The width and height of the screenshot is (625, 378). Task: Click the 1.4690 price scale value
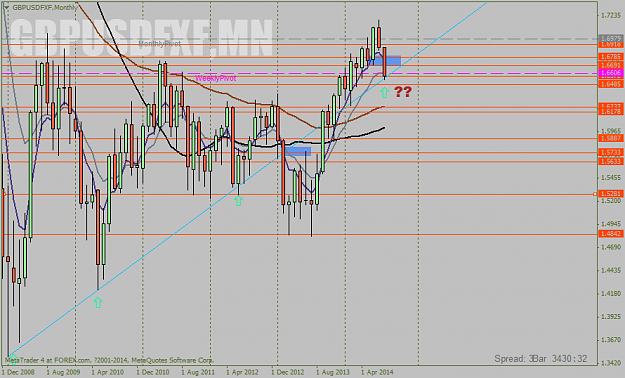[611, 247]
